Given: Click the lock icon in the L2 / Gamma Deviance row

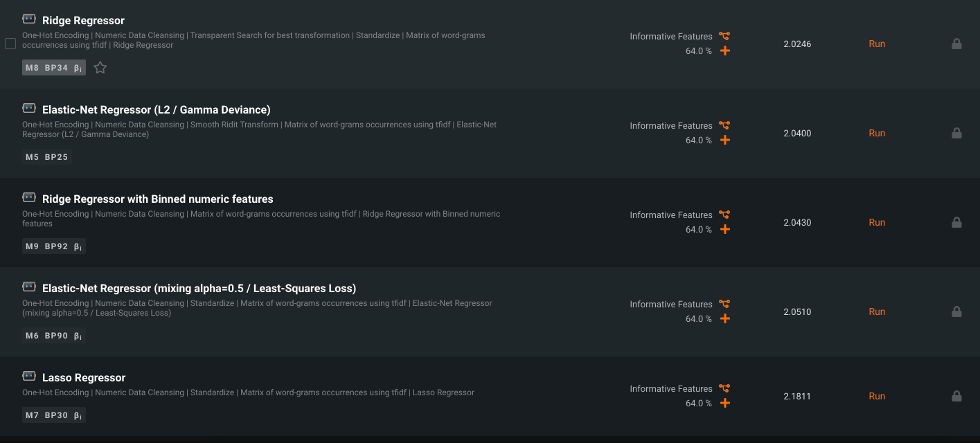Looking at the screenshot, I should click(x=956, y=133).
